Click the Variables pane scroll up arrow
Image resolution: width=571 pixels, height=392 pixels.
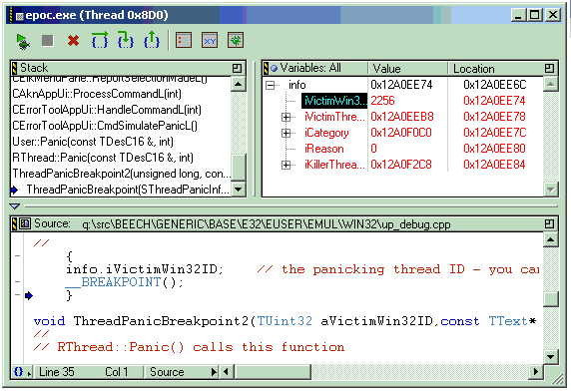(550, 84)
